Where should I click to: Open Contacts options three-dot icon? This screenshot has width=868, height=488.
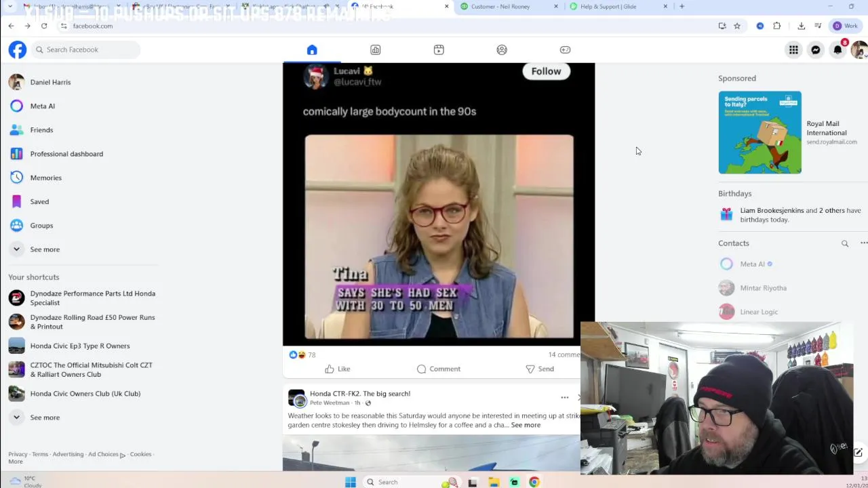click(x=863, y=243)
